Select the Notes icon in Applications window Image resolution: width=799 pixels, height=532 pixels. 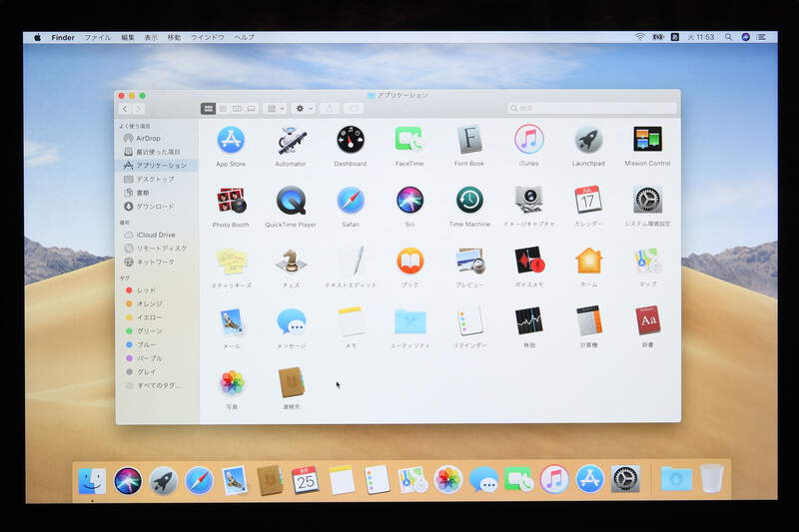[351, 321]
